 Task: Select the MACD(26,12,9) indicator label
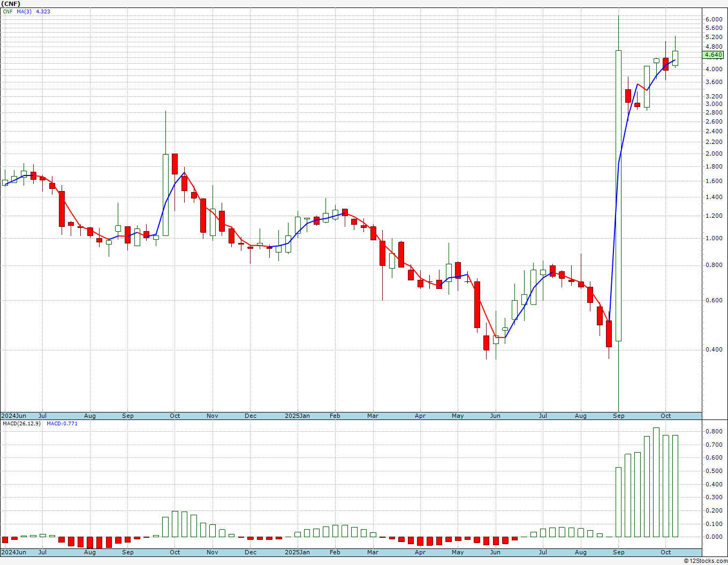[21, 424]
